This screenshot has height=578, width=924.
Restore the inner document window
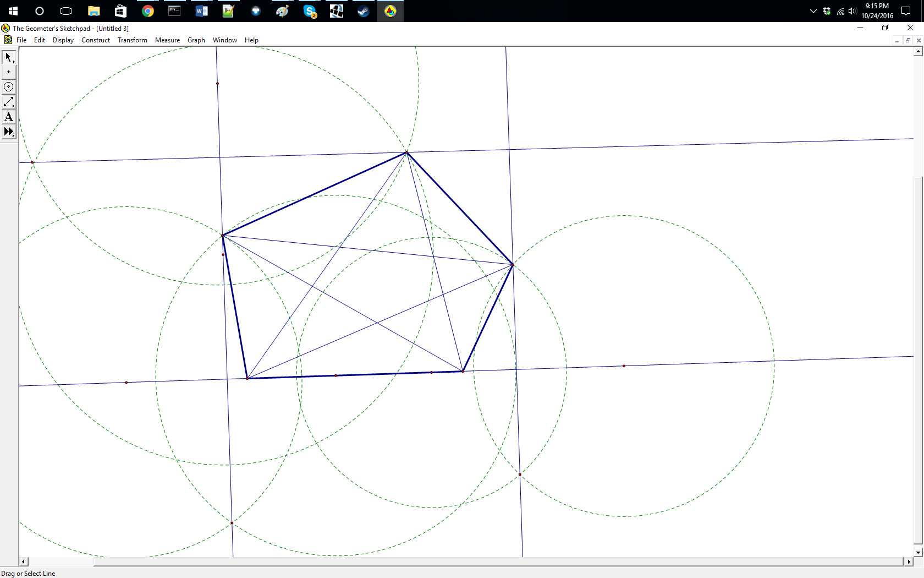pyautogui.click(x=908, y=40)
